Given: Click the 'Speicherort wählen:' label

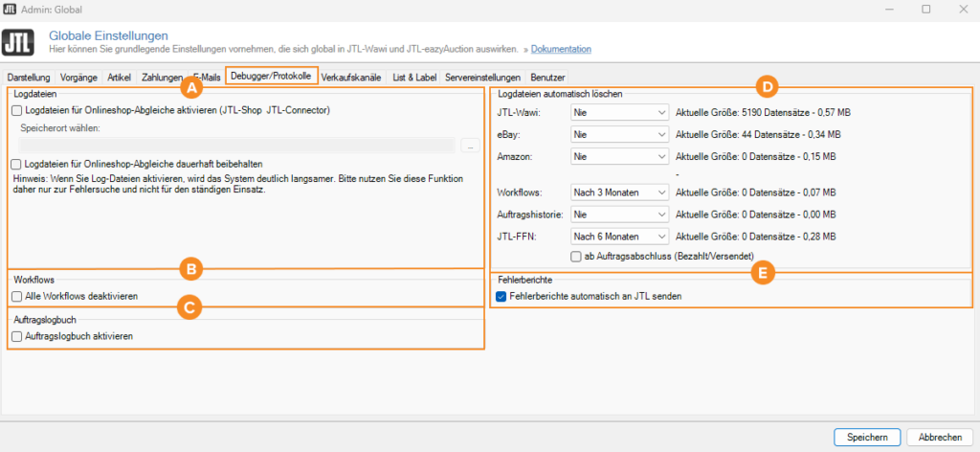Looking at the screenshot, I should [x=60, y=128].
